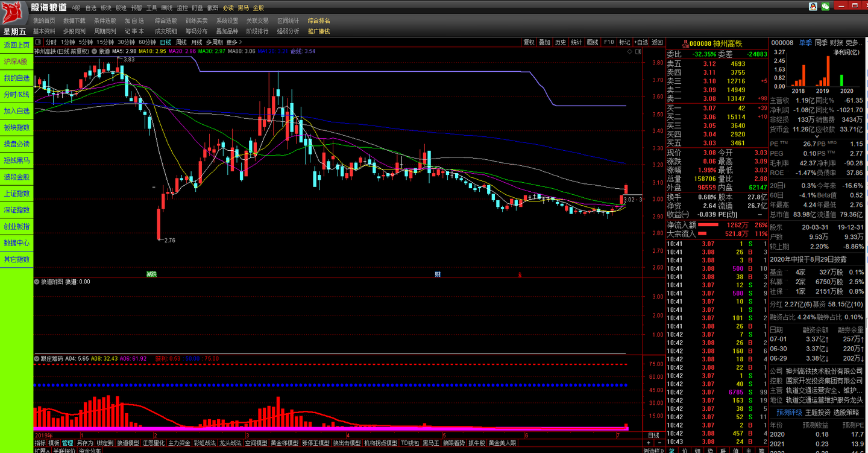
Task: Click 推广赚钱 link
Action: coord(319,31)
